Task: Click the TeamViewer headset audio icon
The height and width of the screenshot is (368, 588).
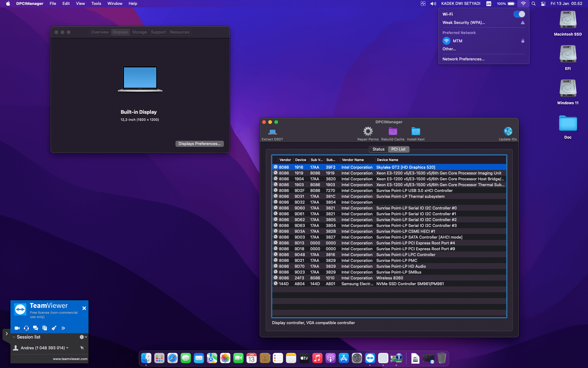Action: click(x=26, y=328)
